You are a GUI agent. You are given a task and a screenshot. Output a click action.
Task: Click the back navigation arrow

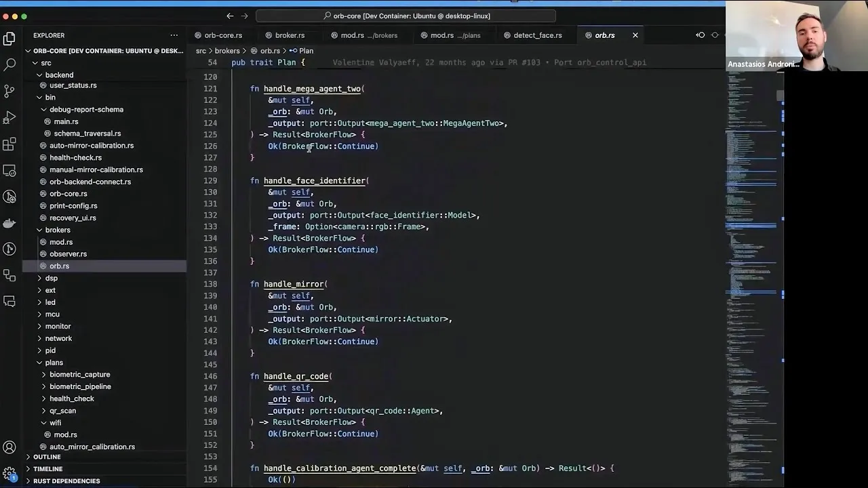point(230,16)
